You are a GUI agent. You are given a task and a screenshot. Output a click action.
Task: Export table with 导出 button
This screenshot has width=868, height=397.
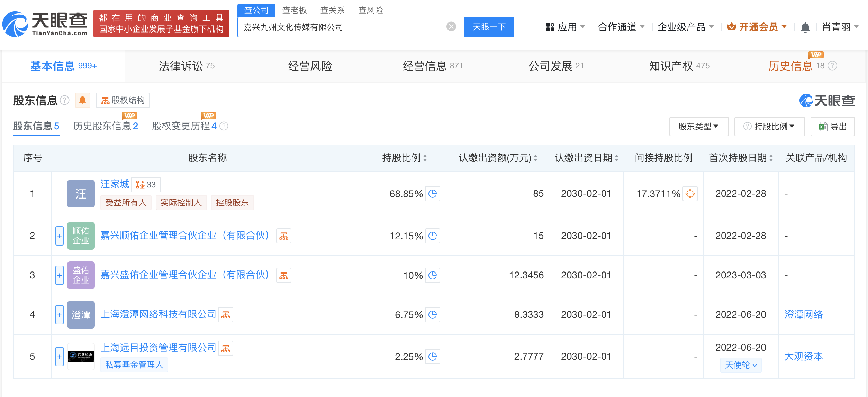coord(832,127)
